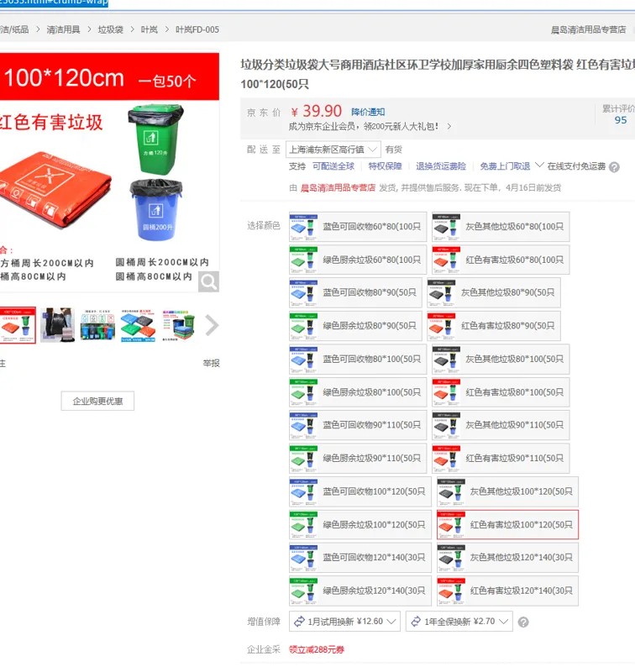Choose 红色有害垃圾60*80(100只 option
635x672 pixels.
point(501,260)
